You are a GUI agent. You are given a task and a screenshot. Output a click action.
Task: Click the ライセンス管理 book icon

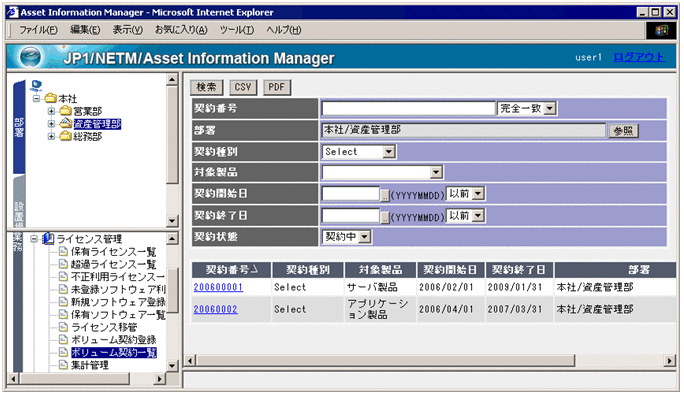point(48,239)
